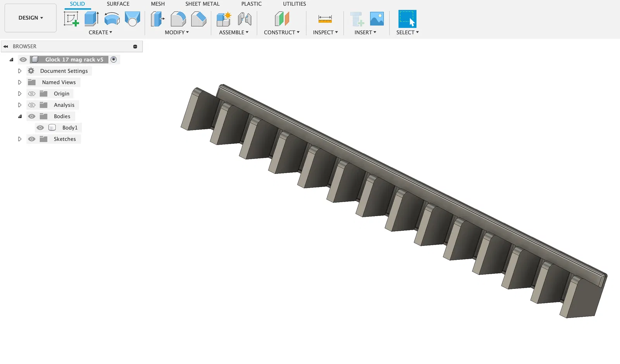This screenshot has height=364, width=620.
Task: Open the MODIFY menu
Action: tap(177, 33)
